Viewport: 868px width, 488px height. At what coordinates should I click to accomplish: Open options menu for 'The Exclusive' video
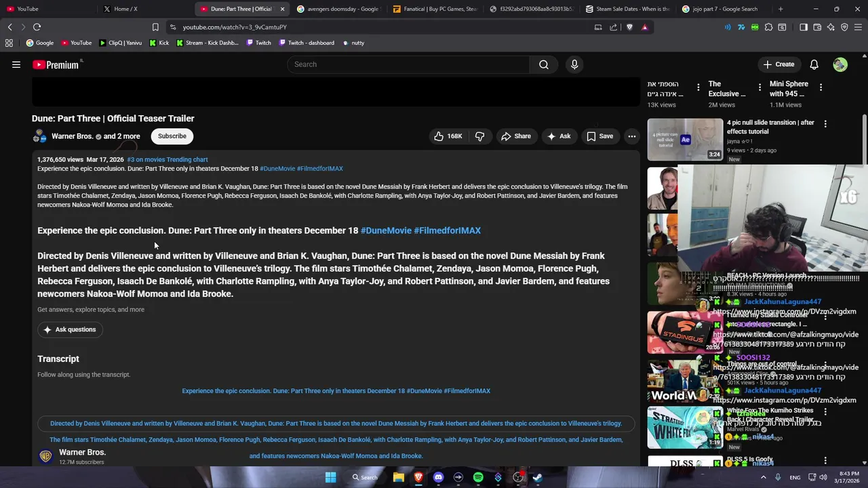[759, 87]
